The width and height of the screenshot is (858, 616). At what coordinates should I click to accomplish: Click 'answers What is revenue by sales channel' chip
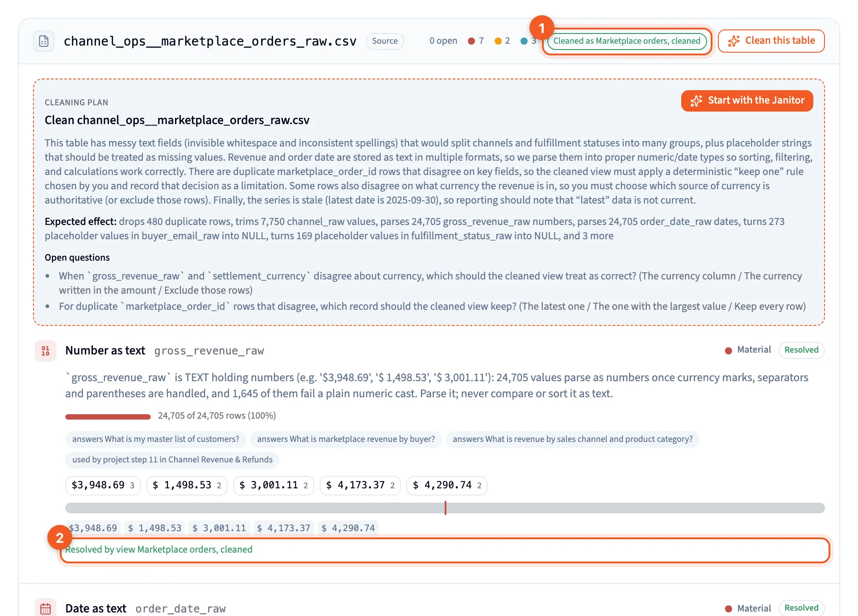pyautogui.click(x=573, y=439)
